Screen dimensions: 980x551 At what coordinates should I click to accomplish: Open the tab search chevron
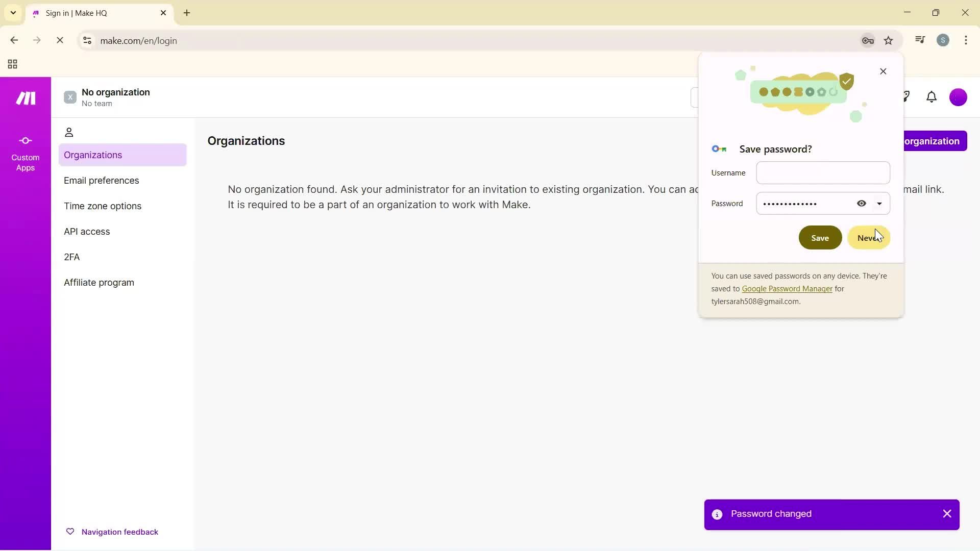(x=13, y=12)
